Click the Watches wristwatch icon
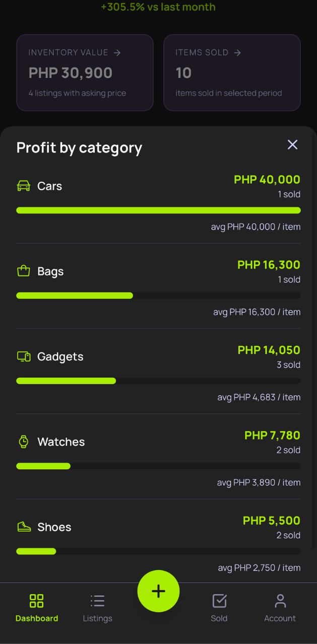317x644 pixels. point(23,442)
